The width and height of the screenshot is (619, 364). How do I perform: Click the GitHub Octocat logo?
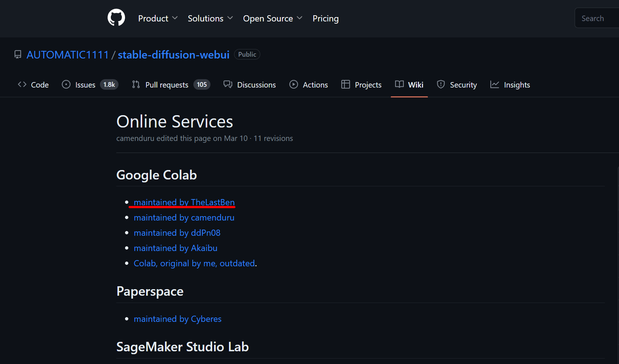coord(116,18)
